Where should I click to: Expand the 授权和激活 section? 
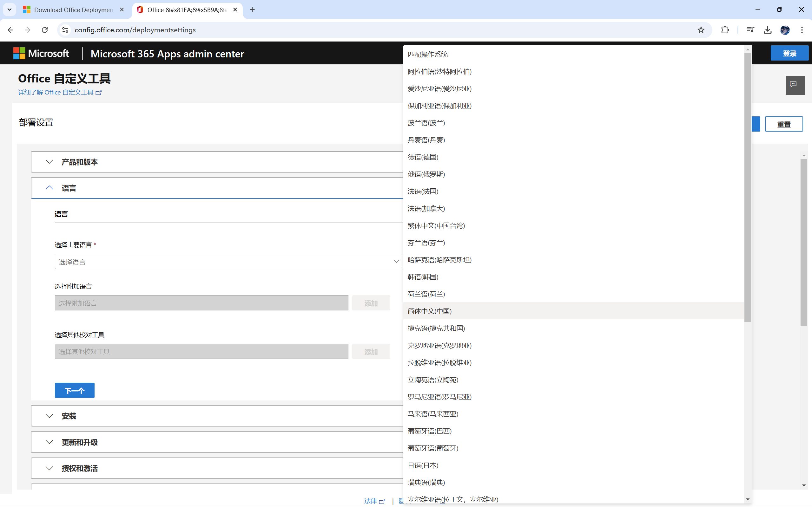[217, 468]
